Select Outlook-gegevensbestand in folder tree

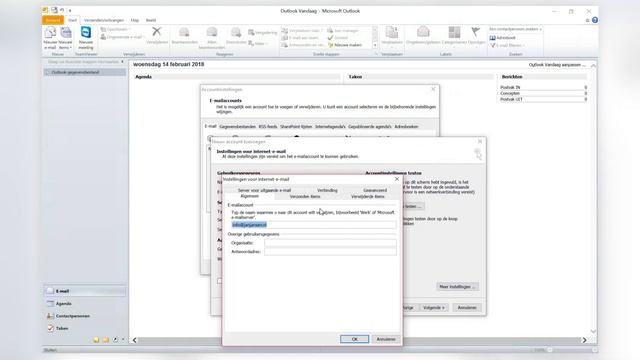[x=85, y=72]
